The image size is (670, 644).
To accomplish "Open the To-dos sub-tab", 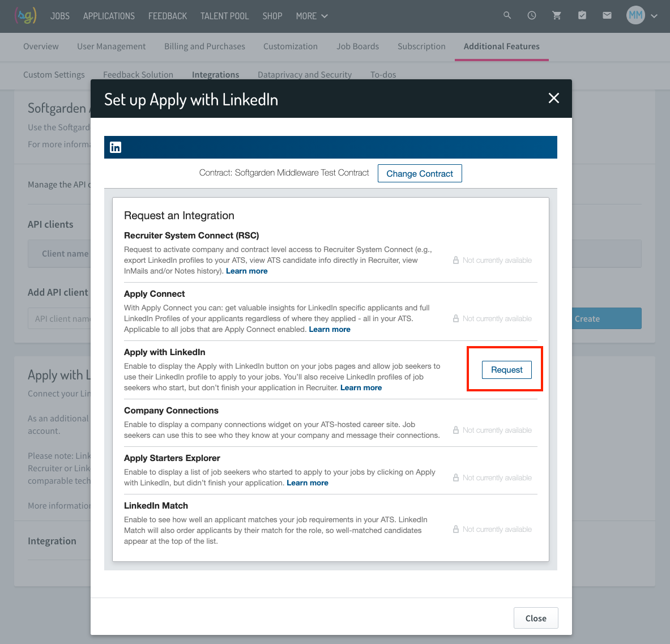I will [383, 74].
